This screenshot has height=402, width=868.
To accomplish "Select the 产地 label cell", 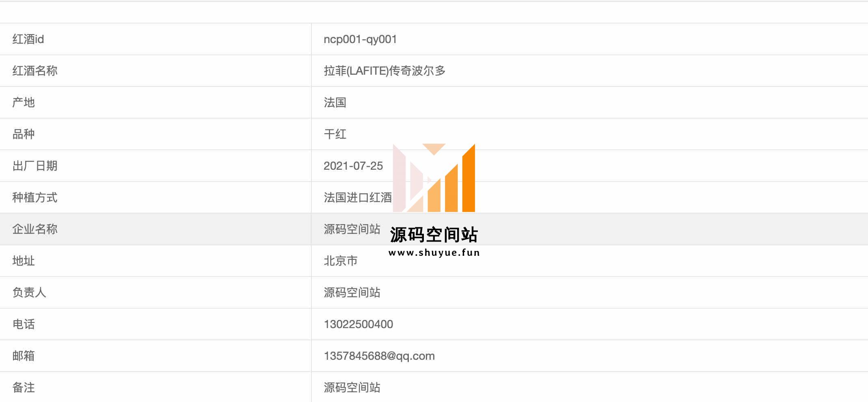I will click(155, 102).
